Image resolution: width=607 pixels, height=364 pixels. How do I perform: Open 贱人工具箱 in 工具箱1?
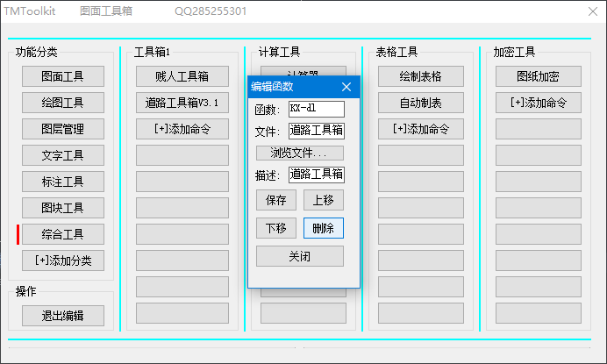pyautogui.click(x=182, y=76)
